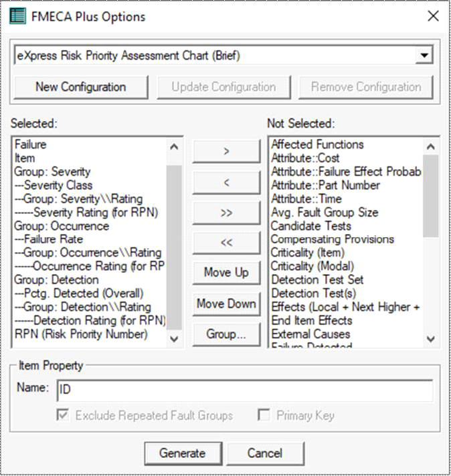The width and height of the screenshot is (451, 476).
Task: Select Attribute::Failure Effect Probab entry
Action: tap(346, 172)
